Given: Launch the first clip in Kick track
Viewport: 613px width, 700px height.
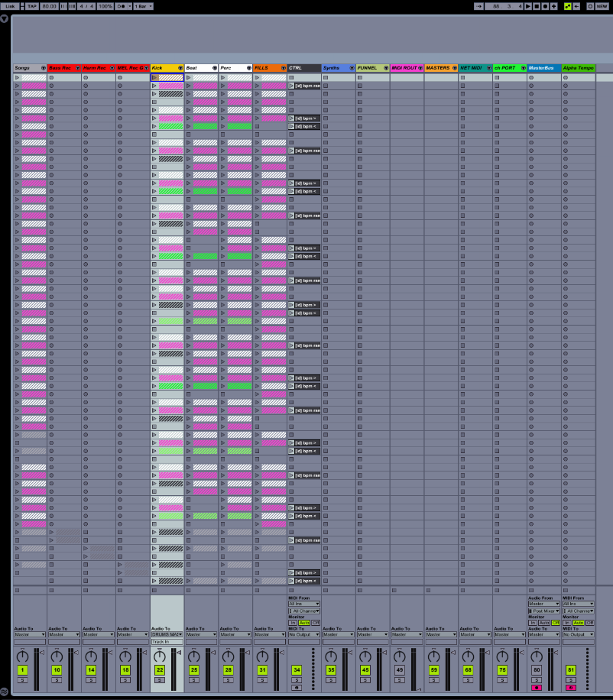Looking at the screenshot, I should pos(155,77).
